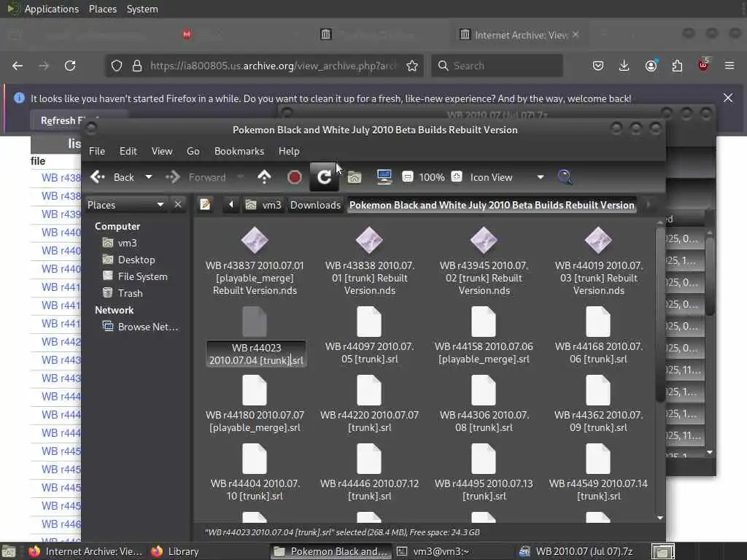
Task: Open the File menu
Action: (x=97, y=151)
